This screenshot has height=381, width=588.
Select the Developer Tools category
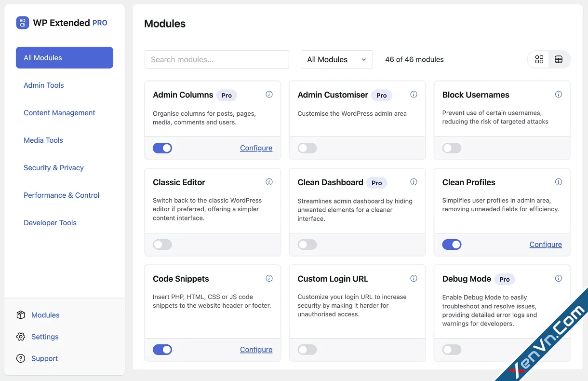coord(50,222)
